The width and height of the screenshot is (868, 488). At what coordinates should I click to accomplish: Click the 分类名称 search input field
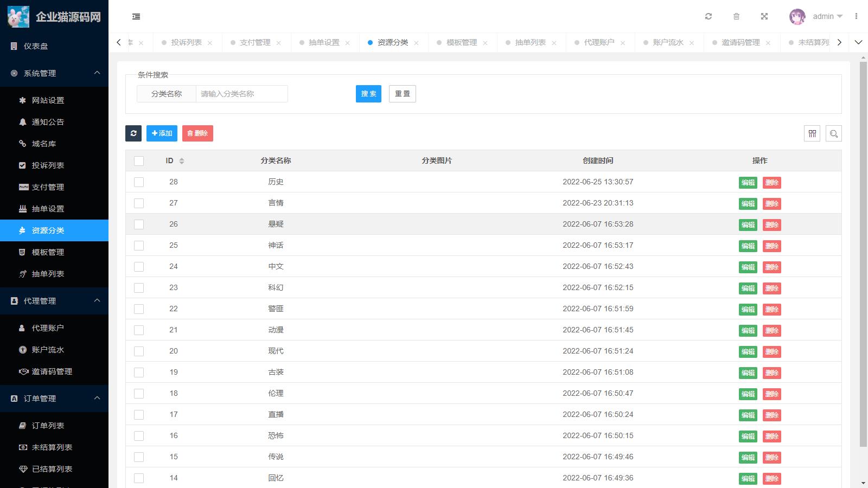[x=241, y=94]
